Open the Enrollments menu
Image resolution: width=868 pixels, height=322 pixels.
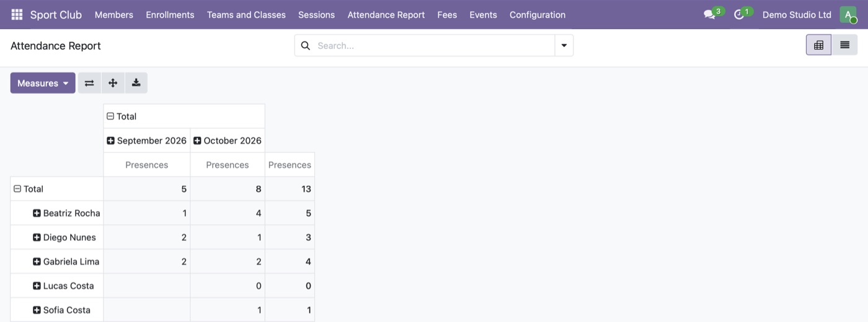point(170,14)
